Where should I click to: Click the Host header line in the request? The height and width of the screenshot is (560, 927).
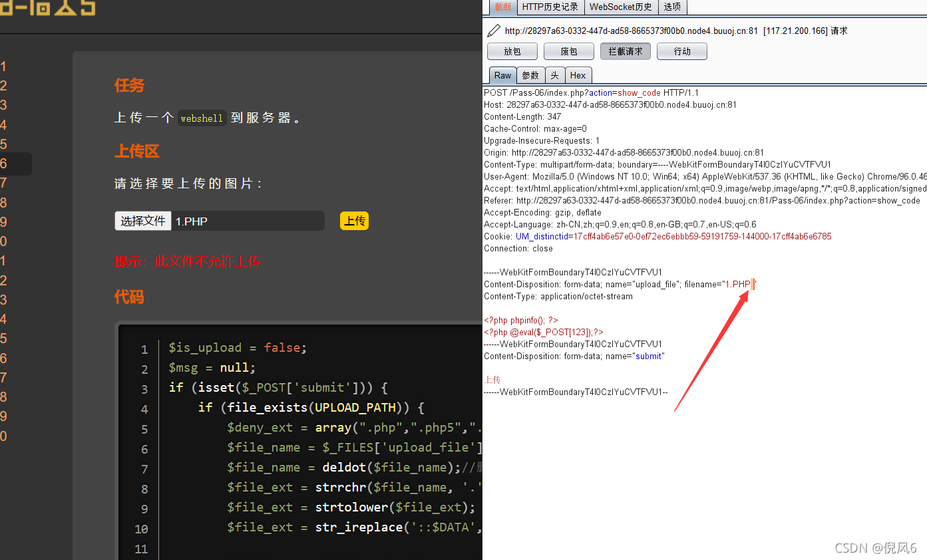(x=610, y=105)
